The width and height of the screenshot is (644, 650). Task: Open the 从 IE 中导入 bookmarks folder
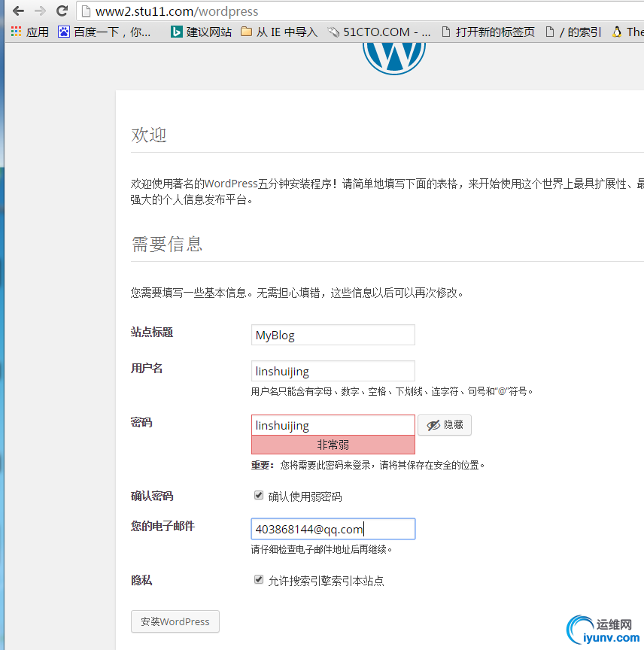(278, 32)
